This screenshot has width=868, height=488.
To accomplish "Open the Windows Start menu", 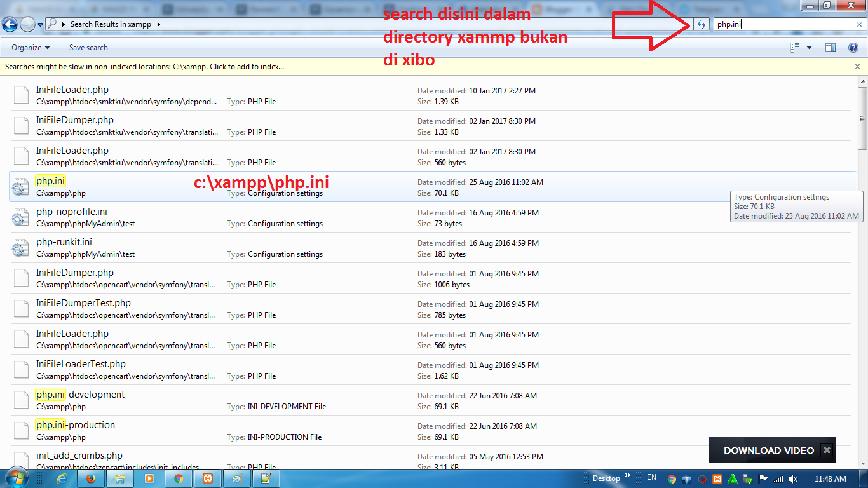I will tap(17, 478).
